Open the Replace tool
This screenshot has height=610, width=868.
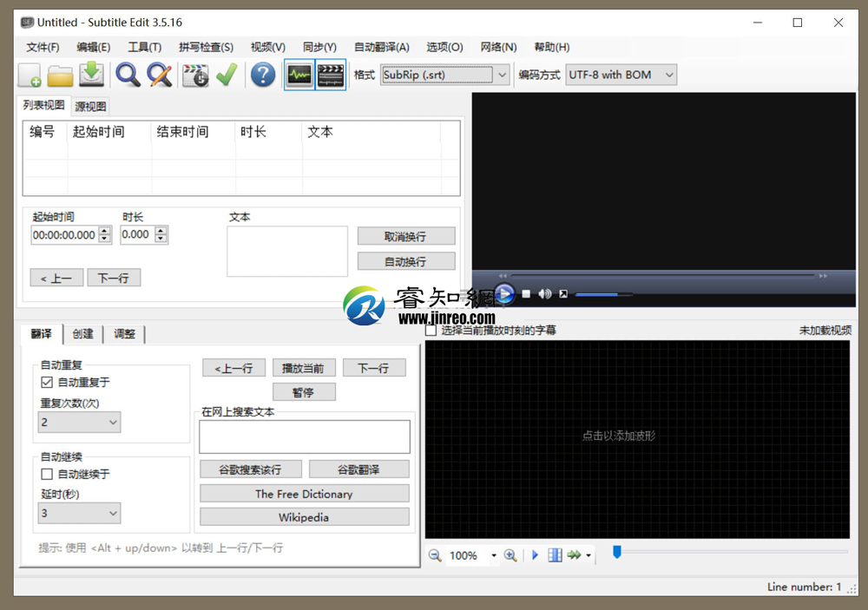click(x=159, y=75)
